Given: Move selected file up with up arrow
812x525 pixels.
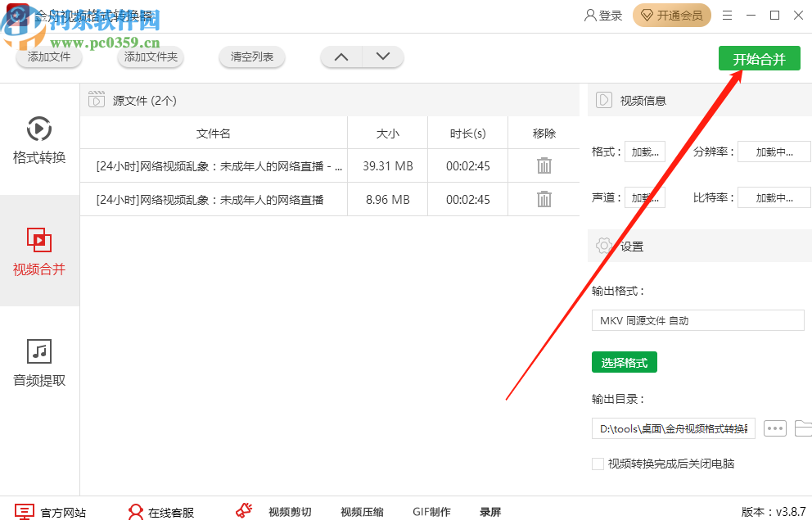Looking at the screenshot, I should coord(341,57).
